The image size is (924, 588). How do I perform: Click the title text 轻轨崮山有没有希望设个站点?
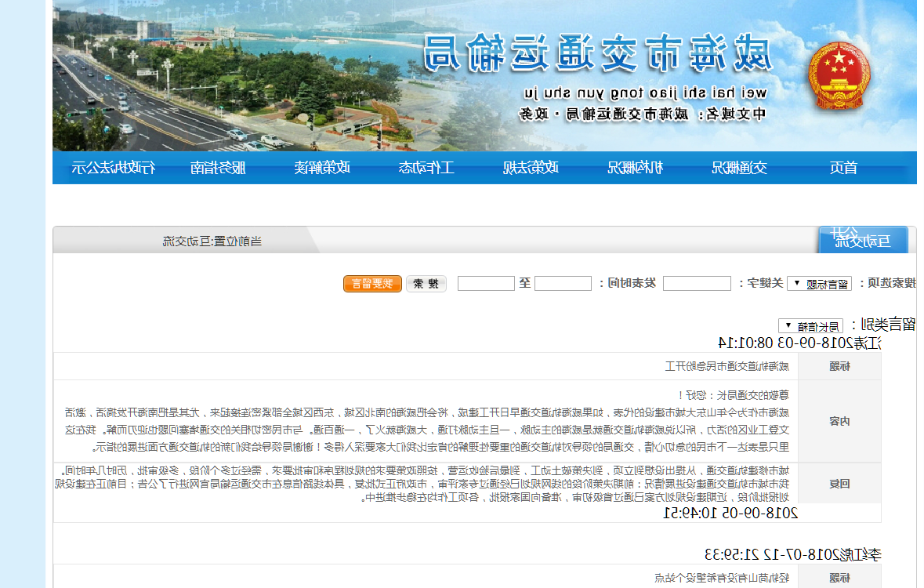[722, 578]
